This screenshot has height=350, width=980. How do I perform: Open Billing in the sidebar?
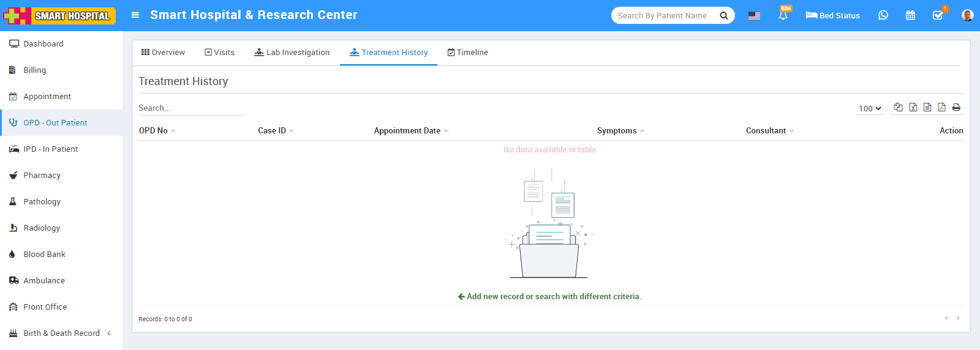point(61,70)
